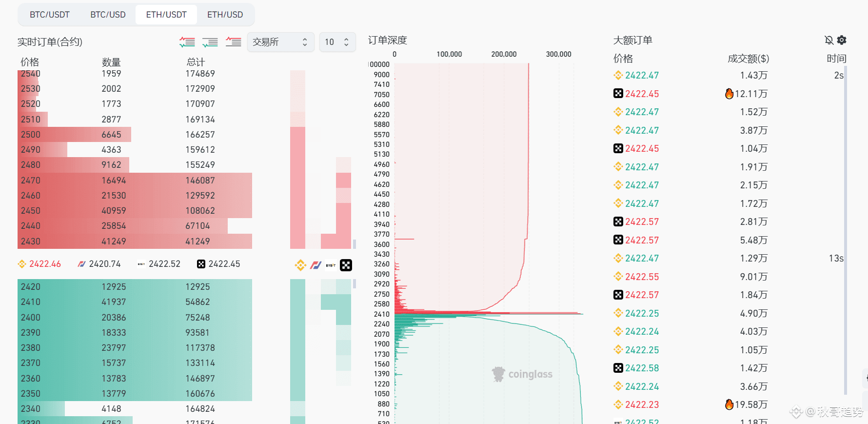Click fire icon next to 19.58万
Screen dimensions: 868x424
tap(729, 404)
